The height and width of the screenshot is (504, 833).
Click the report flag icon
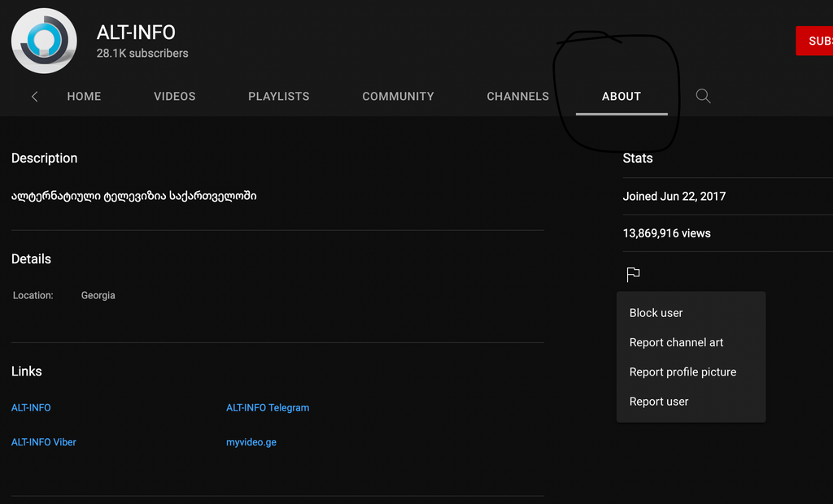click(x=633, y=275)
